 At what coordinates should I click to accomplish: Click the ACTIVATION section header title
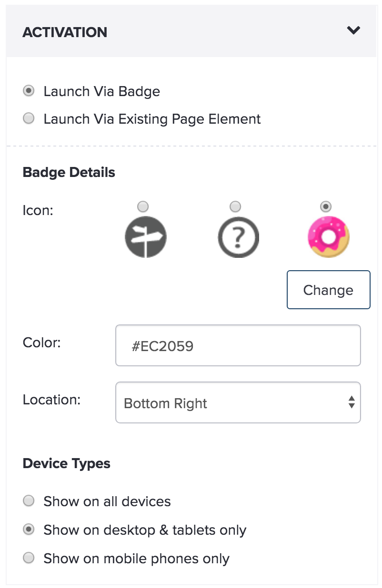(65, 32)
